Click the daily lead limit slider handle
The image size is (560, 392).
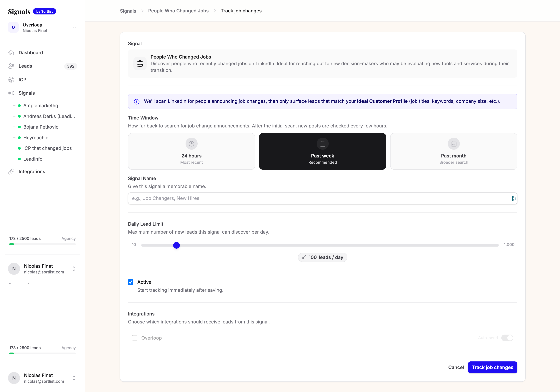[x=176, y=245]
